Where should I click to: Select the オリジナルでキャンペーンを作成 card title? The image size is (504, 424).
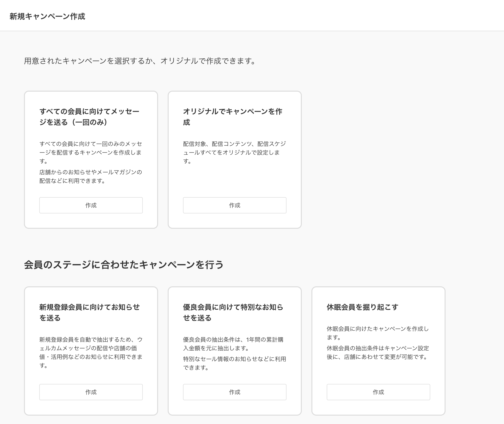pyautogui.click(x=232, y=117)
